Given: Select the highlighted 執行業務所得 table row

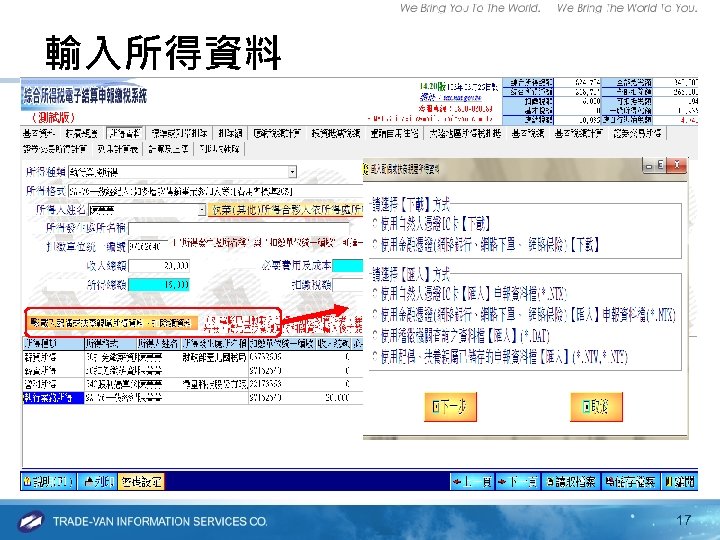Looking at the screenshot, I should tap(192, 398).
